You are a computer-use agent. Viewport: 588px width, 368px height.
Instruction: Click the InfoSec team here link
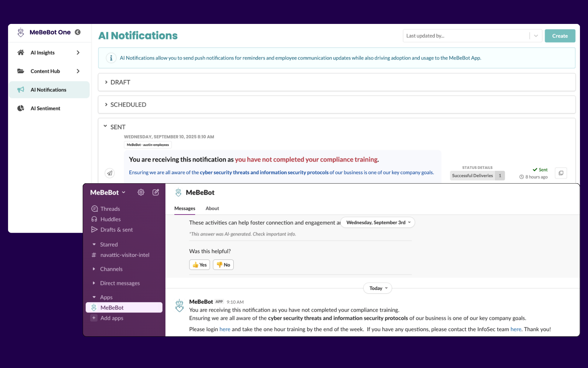coord(516,329)
